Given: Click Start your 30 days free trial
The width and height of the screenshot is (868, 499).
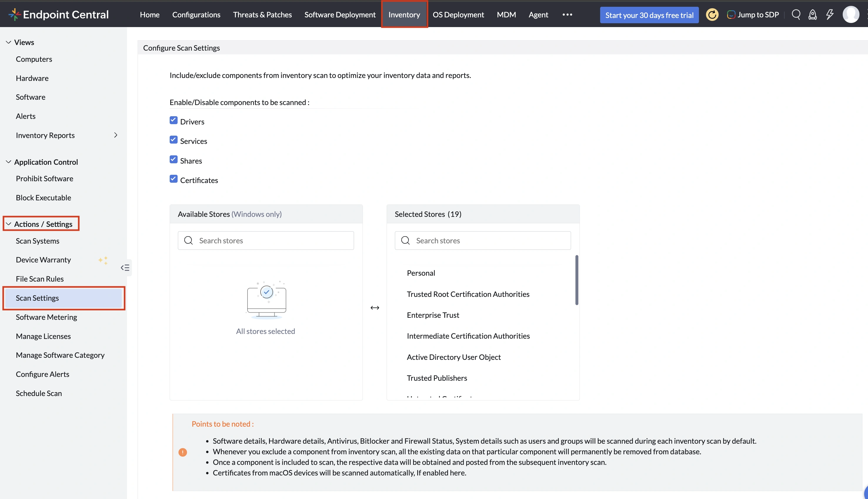Looking at the screenshot, I should point(649,15).
